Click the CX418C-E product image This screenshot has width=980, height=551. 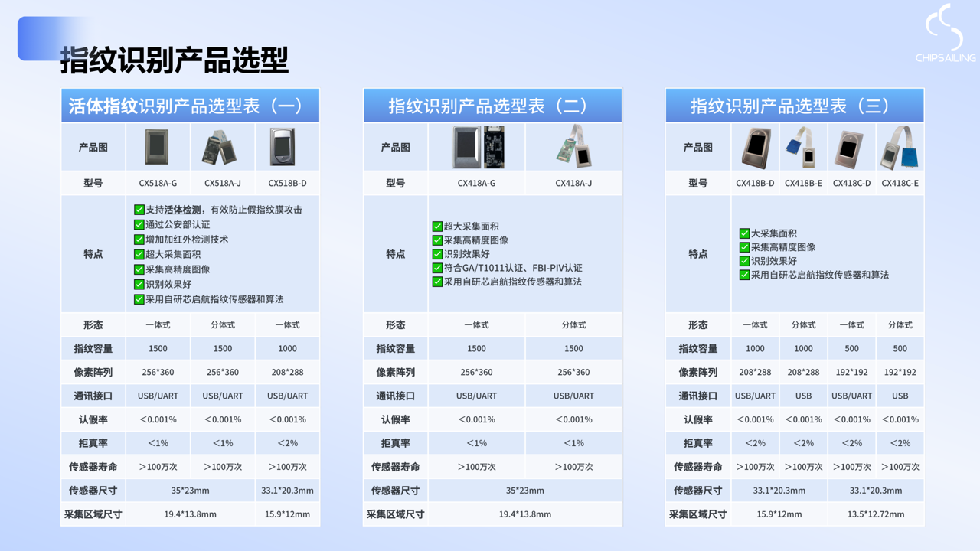click(x=900, y=147)
